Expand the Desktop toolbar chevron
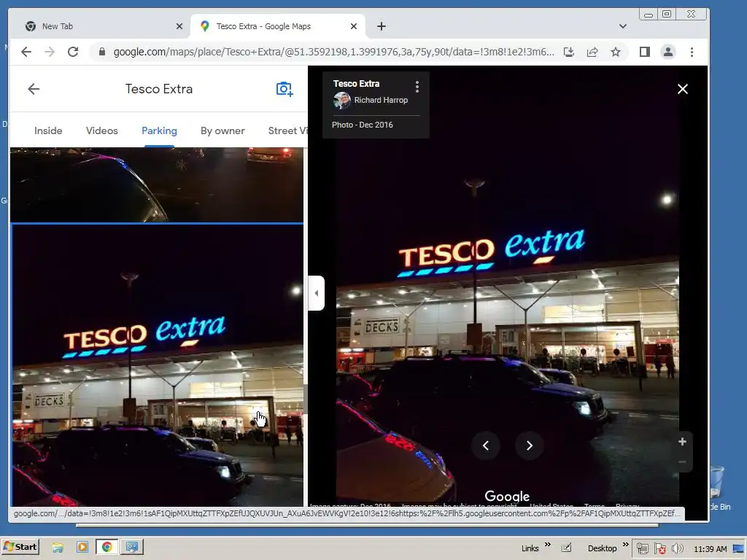The height and width of the screenshot is (560, 747). 625,544
